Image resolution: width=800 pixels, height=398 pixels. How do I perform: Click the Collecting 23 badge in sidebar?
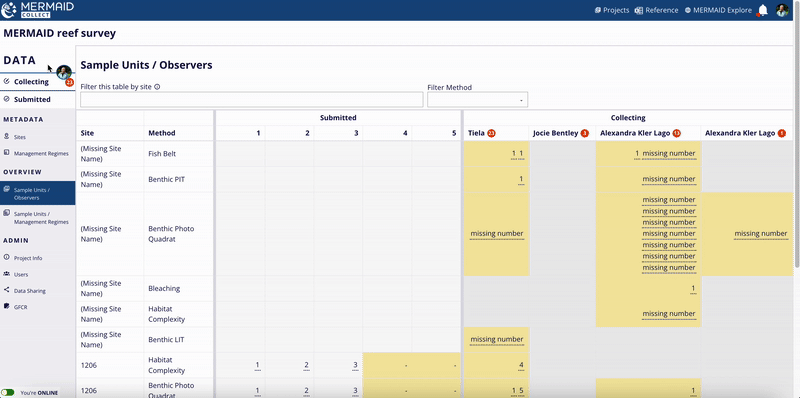[x=69, y=82]
